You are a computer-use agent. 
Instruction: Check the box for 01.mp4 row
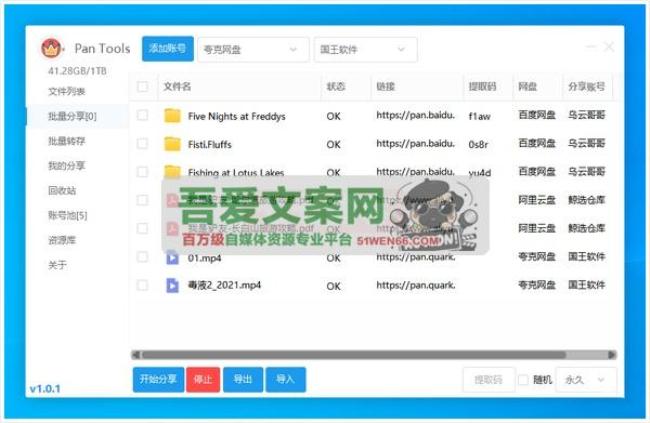click(x=142, y=257)
